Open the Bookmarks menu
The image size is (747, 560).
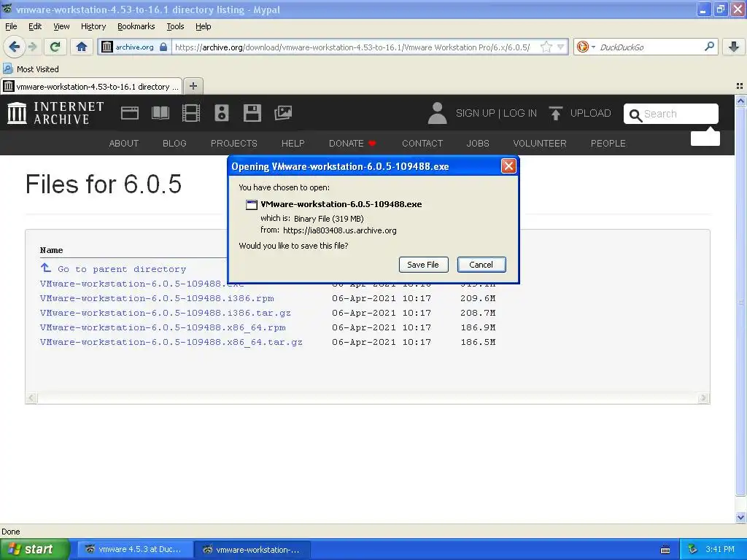click(x=136, y=26)
